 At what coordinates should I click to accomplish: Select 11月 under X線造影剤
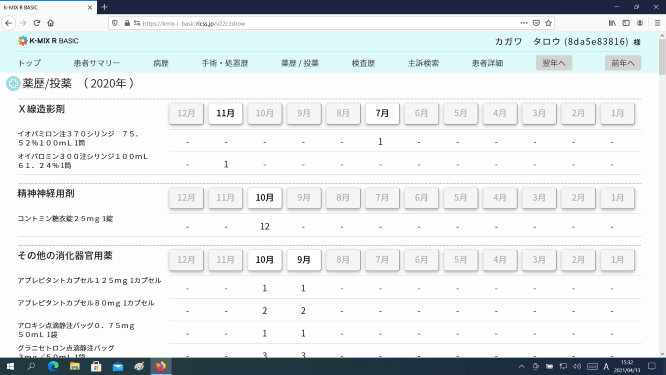point(226,113)
